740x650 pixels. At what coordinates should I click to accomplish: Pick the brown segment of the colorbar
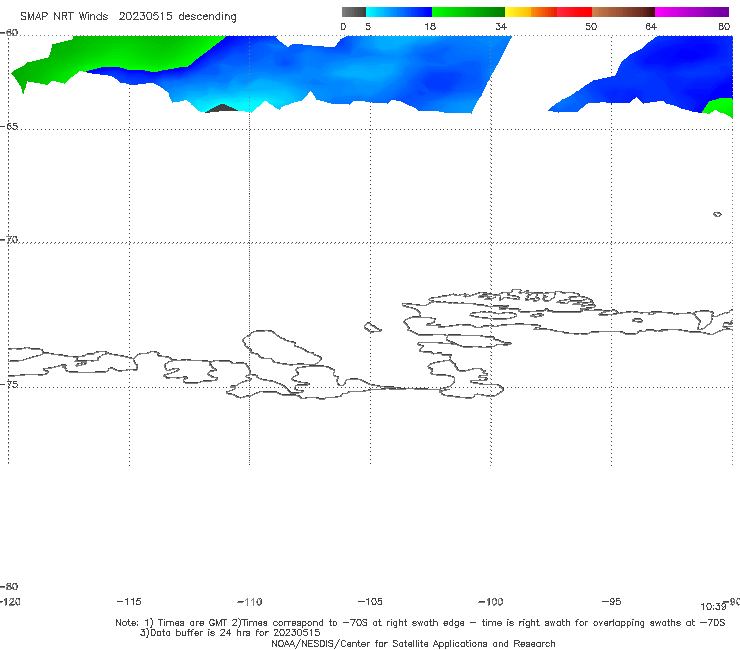point(623,12)
